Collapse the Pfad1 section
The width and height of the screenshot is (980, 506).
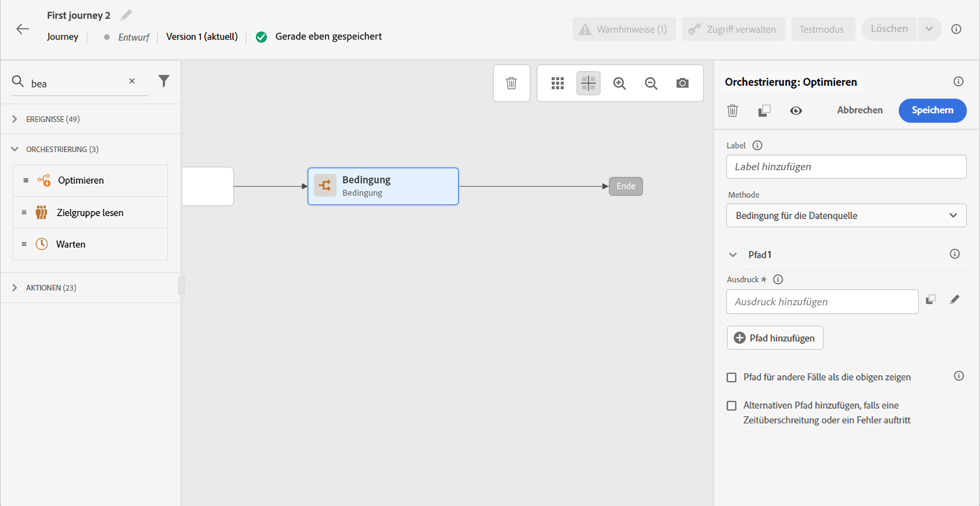pyautogui.click(x=733, y=255)
